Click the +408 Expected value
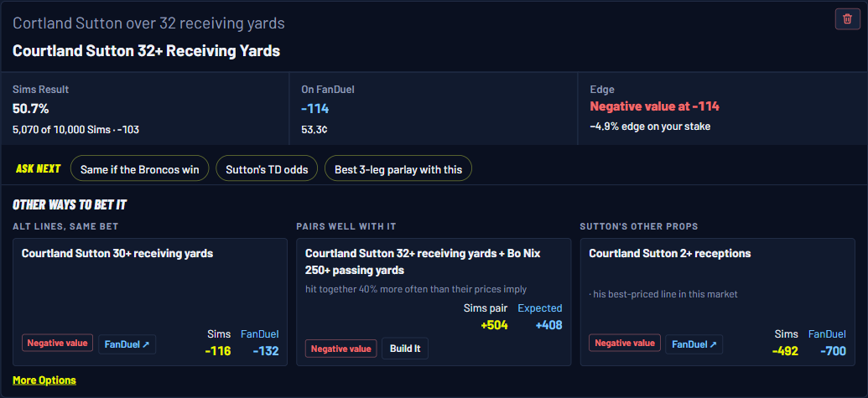Image resolution: width=868 pixels, height=398 pixels. pos(548,325)
